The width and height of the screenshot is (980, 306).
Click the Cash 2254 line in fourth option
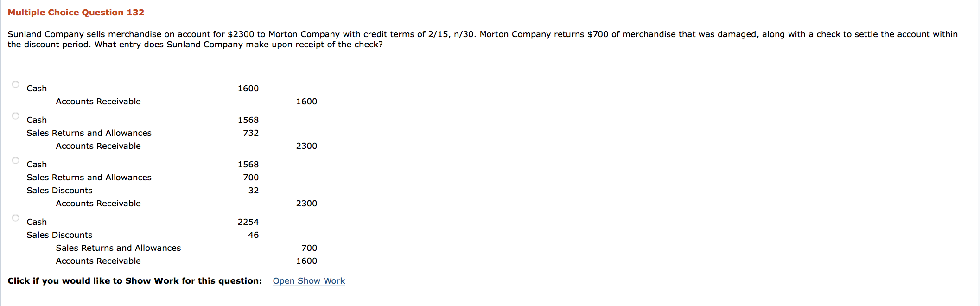click(139, 222)
